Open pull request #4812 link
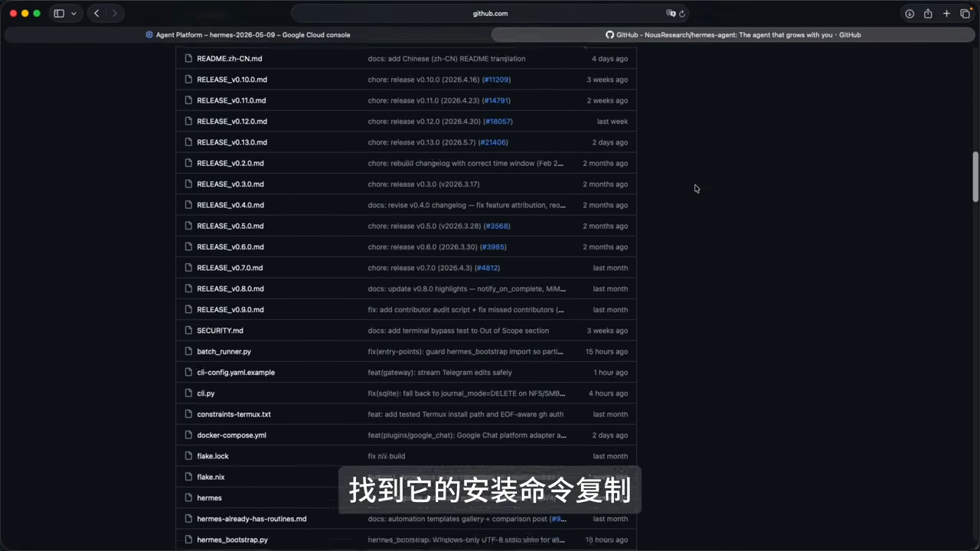This screenshot has height=551, width=980. [488, 268]
